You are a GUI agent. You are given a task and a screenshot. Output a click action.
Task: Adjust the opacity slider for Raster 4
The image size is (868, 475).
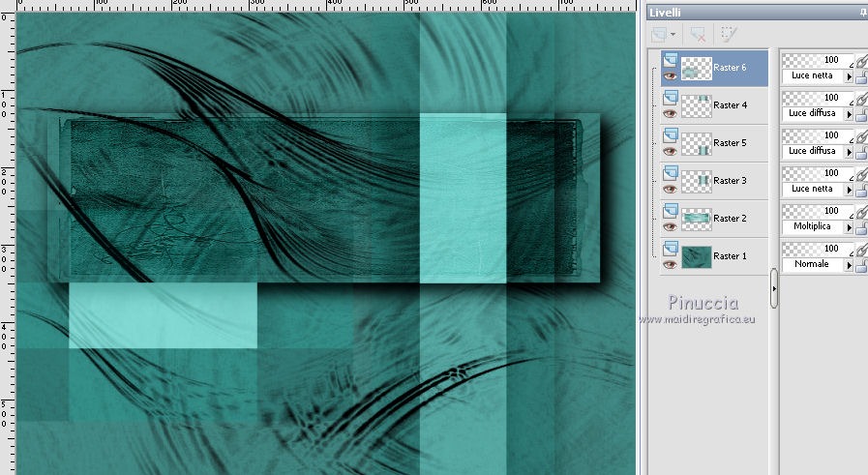coord(818,98)
